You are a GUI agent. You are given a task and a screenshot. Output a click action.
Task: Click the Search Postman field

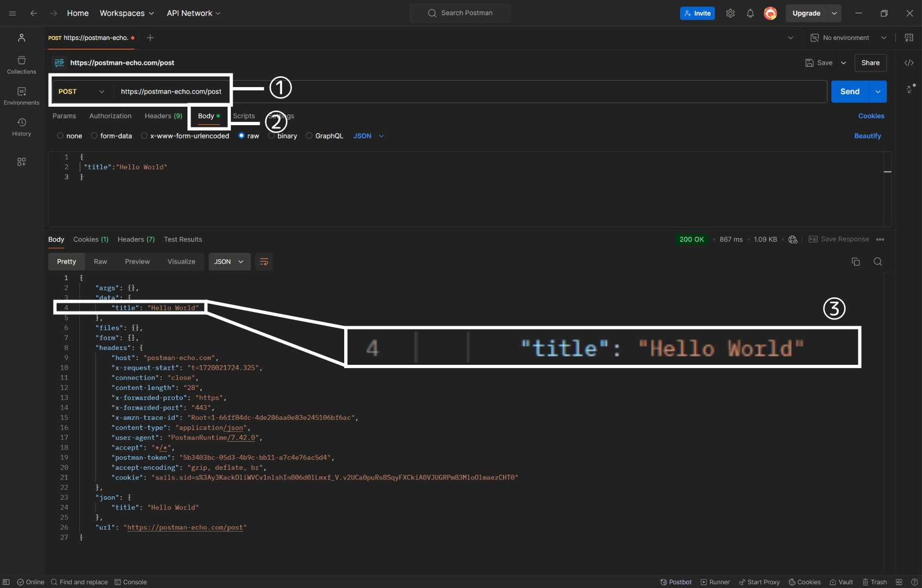coord(460,13)
